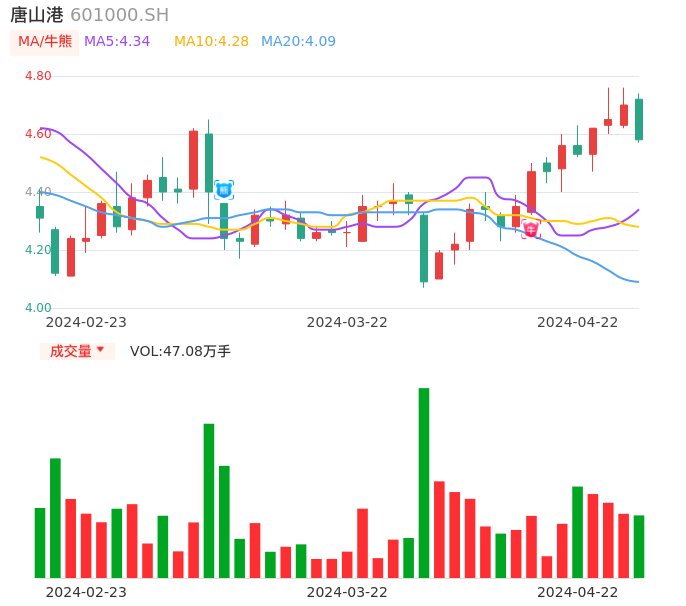The height and width of the screenshot is (606, 686).
Task: Click the first green volume bar on the left
Action: tap(40, 543)
